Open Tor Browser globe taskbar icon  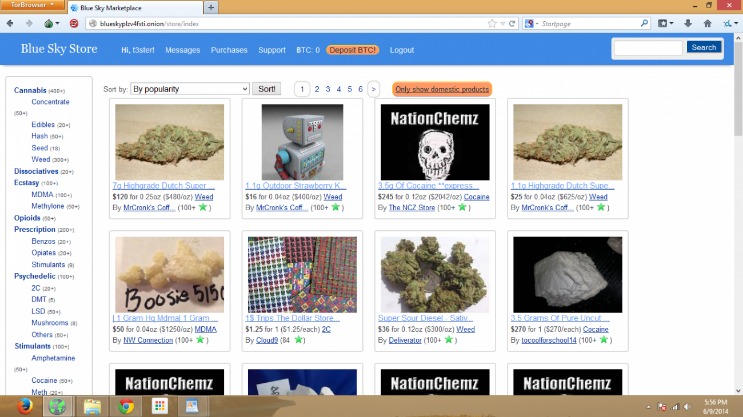click(x=57, y=406)
